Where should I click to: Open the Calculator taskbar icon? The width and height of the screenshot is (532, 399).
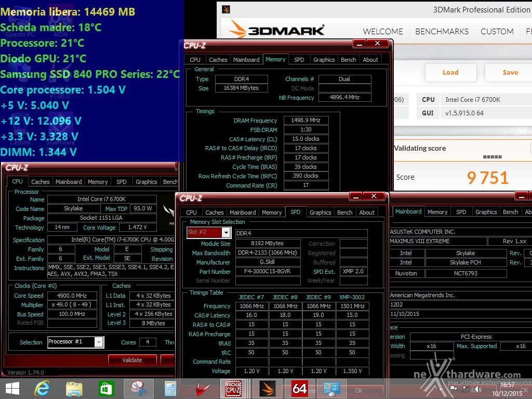pyautogui.click(x=170, y=389)
